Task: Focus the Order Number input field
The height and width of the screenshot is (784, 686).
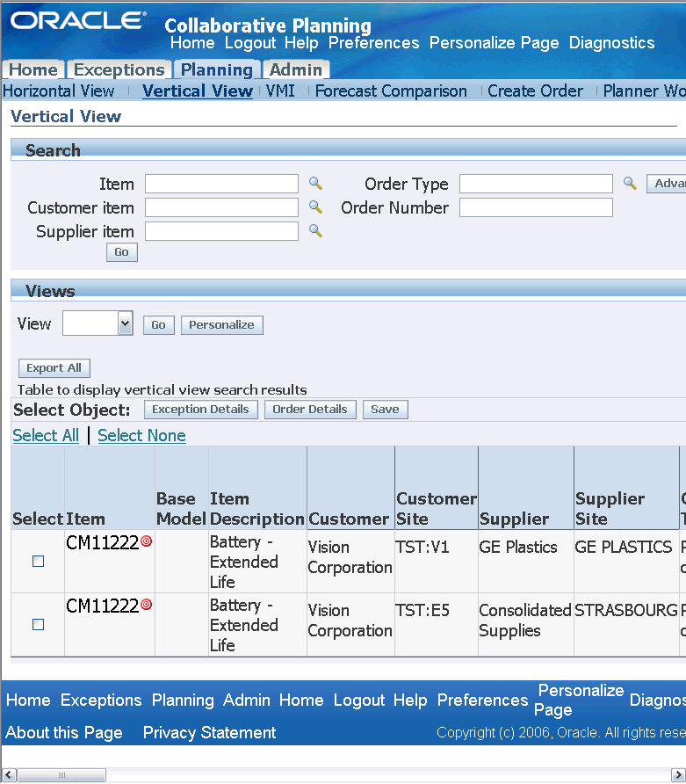Action: [536, 207]
